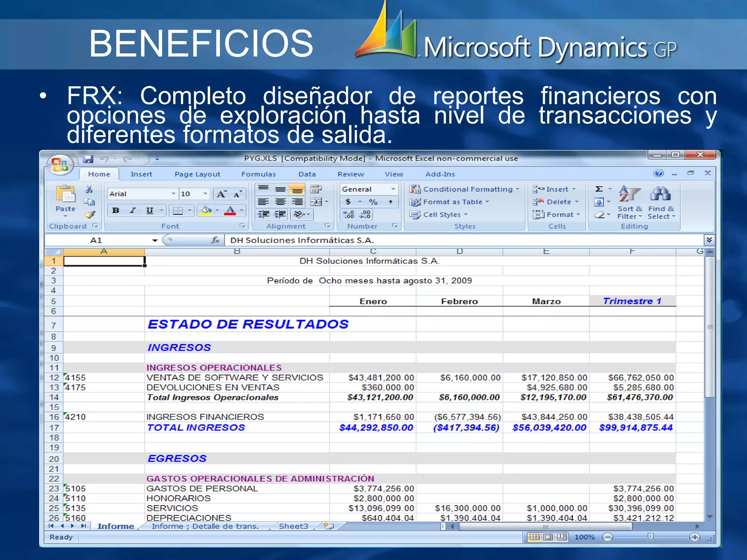Toggle Italic formatting
Image resolution: width=747 pixels, height=560 pixels.
click(133, 210)
